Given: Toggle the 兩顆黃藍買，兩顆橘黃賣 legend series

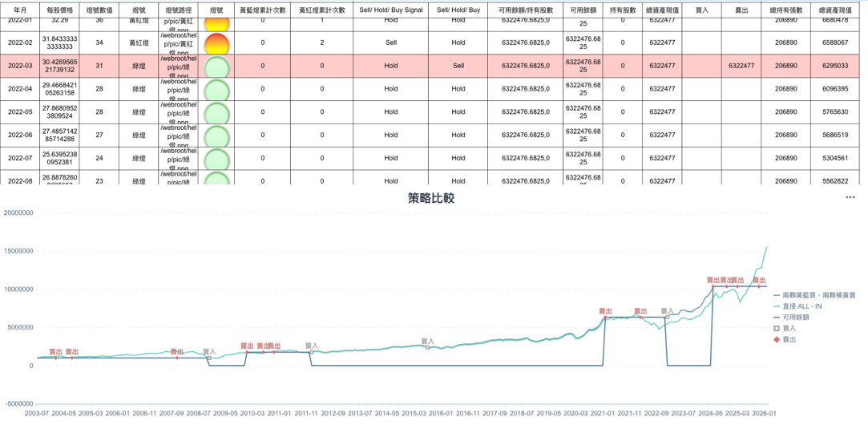Looking at the screenshot, I should coord(814,295).
